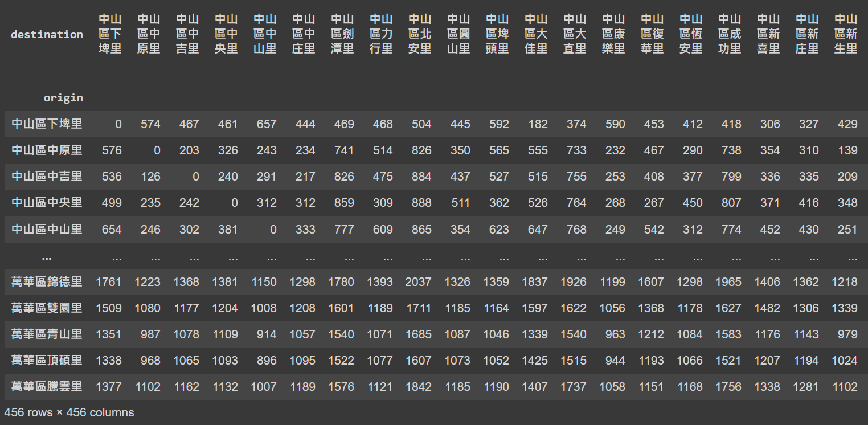Click the '456 rows × 456 columns' summary text
The width and height of the screenshot is (868, 425).
(69, 412)
